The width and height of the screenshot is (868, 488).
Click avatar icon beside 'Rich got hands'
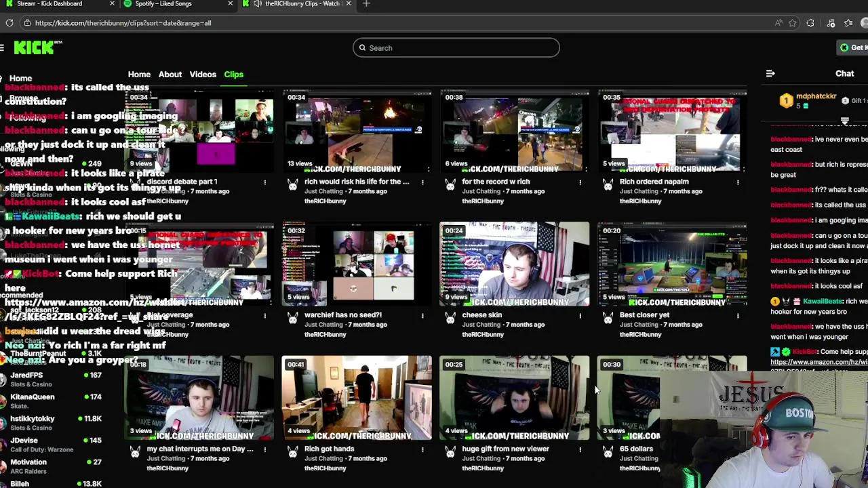(292, 451)
